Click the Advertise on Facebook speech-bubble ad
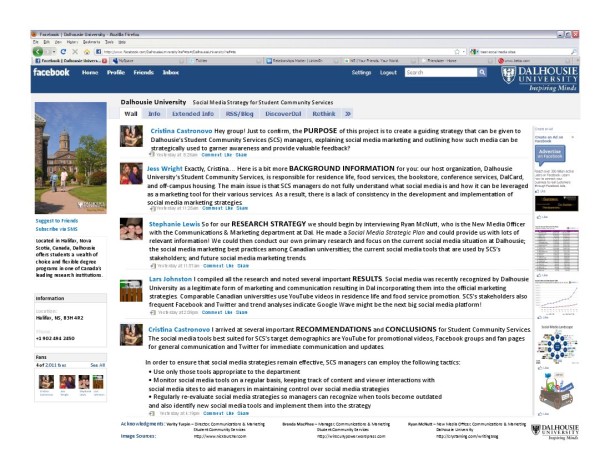 550,154
